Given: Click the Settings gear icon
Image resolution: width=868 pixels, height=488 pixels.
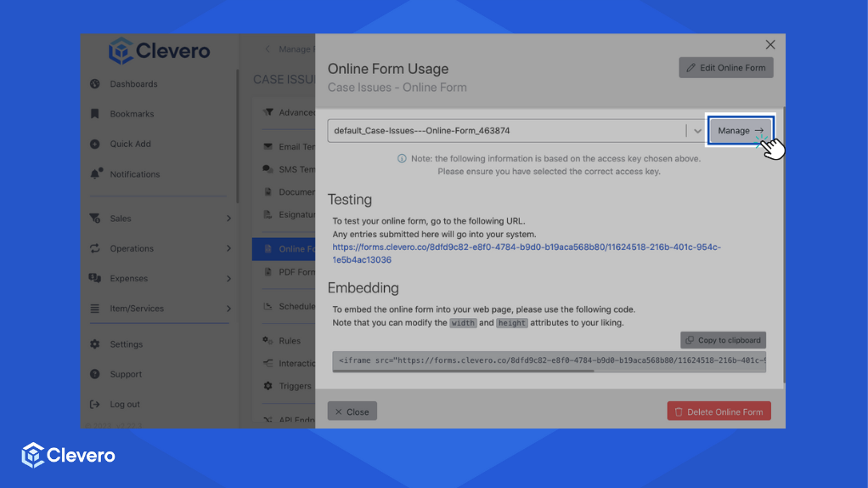Looking at the screenshot, I should coord(95,344).
